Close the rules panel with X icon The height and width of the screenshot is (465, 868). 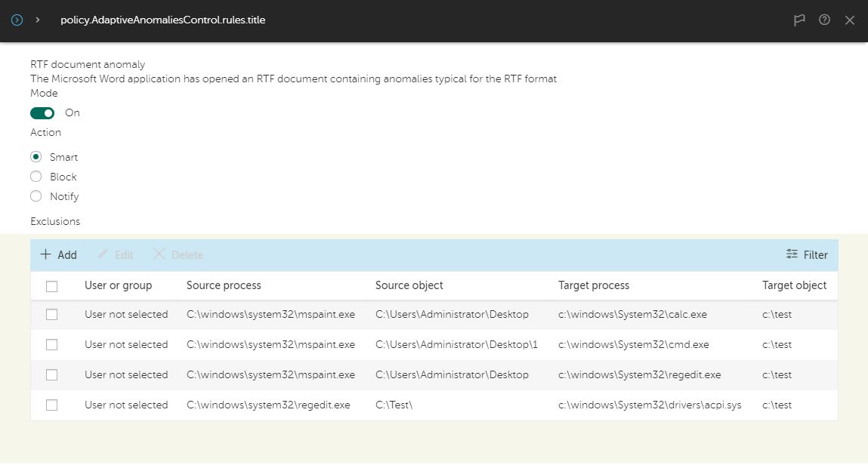point(850,20)
